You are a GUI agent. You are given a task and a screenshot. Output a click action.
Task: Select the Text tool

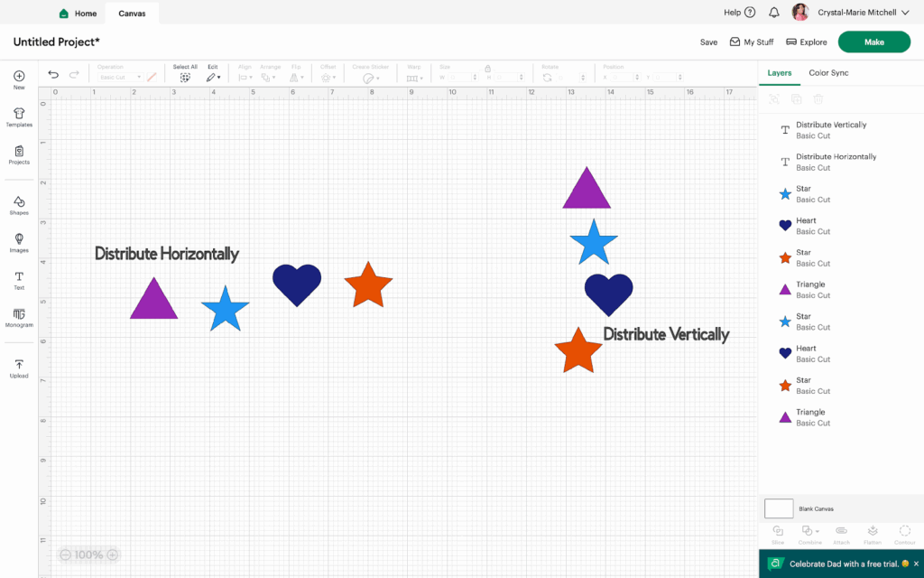point(19,276)
